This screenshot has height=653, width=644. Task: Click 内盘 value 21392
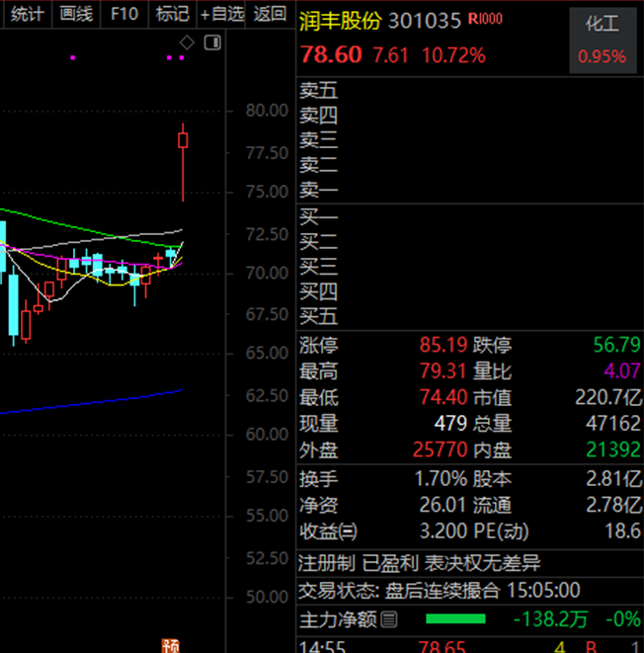[x=613, y=449]
